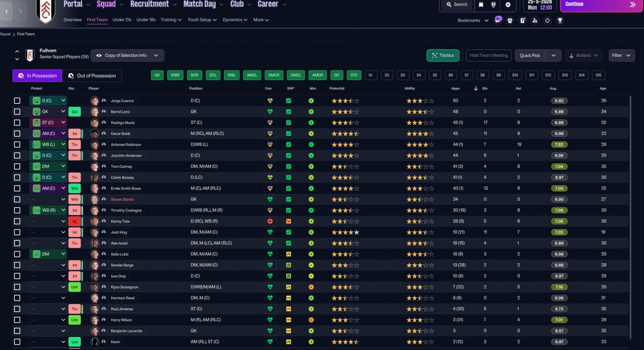This screenshot has width=644, height=350.
Task: Open the settings gear icon
Action: 508,5
